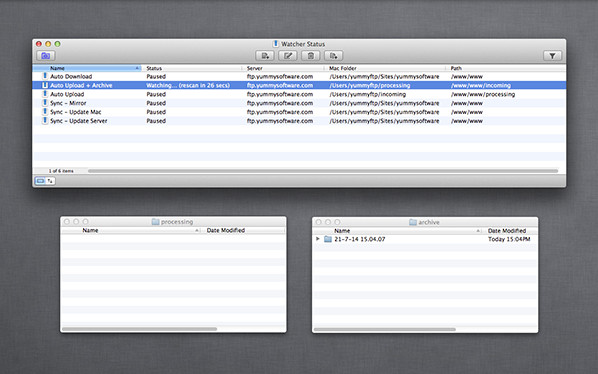
Task: Click Date Modified header in processing window
Action: [x=226, y=230]
